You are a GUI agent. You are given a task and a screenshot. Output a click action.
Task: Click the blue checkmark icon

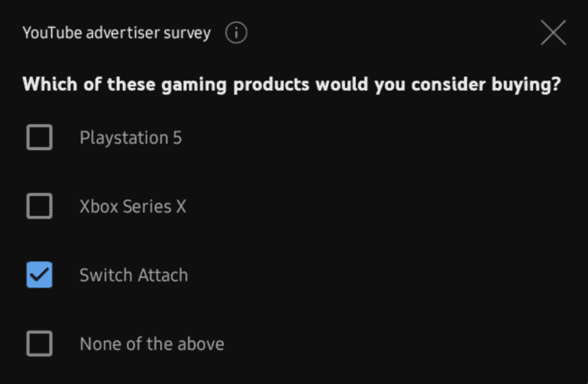(x=40, y=275)
